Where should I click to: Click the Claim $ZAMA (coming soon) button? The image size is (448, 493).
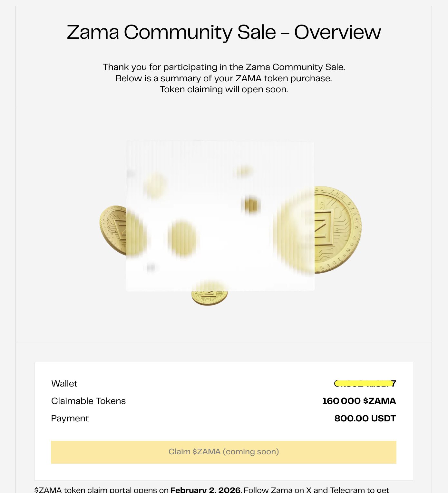223,452
